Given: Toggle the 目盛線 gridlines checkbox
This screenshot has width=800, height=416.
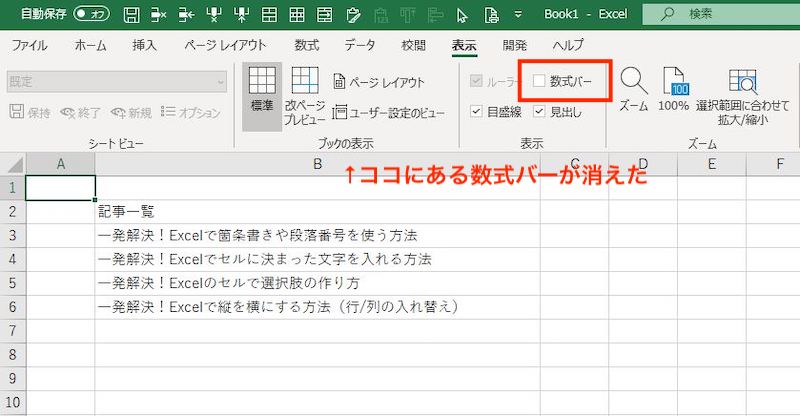Looking at the screenshot, I should point(476,111).
